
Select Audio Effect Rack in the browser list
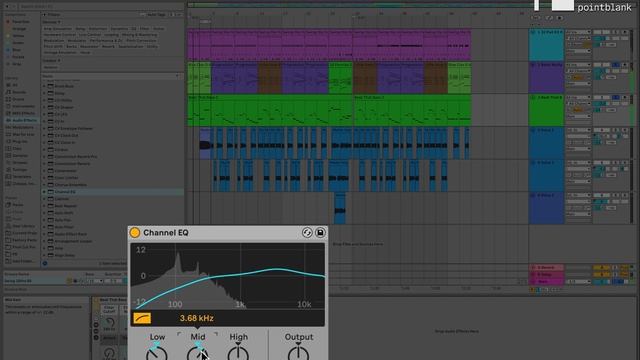[x=71, y=234]
